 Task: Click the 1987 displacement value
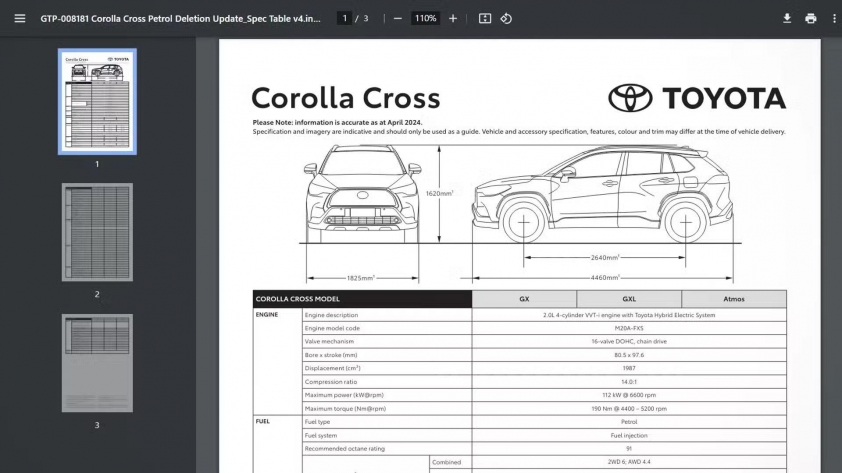coord(629,368)
